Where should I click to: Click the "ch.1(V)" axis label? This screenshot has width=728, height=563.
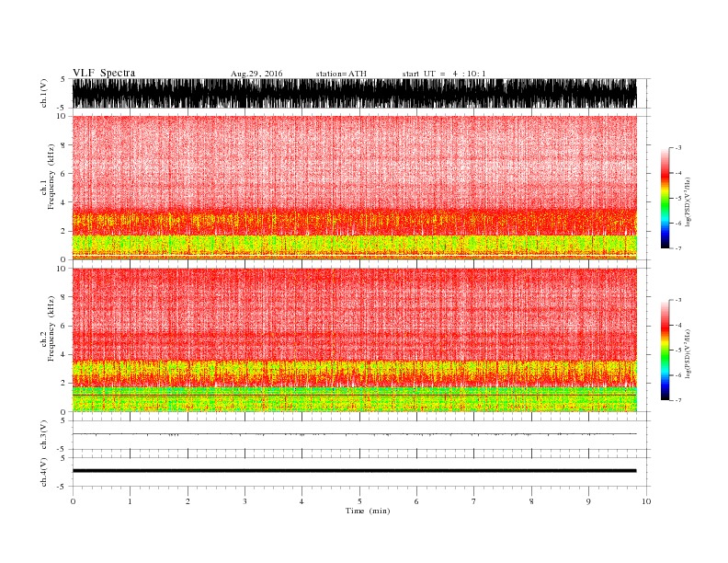(44, 93)
